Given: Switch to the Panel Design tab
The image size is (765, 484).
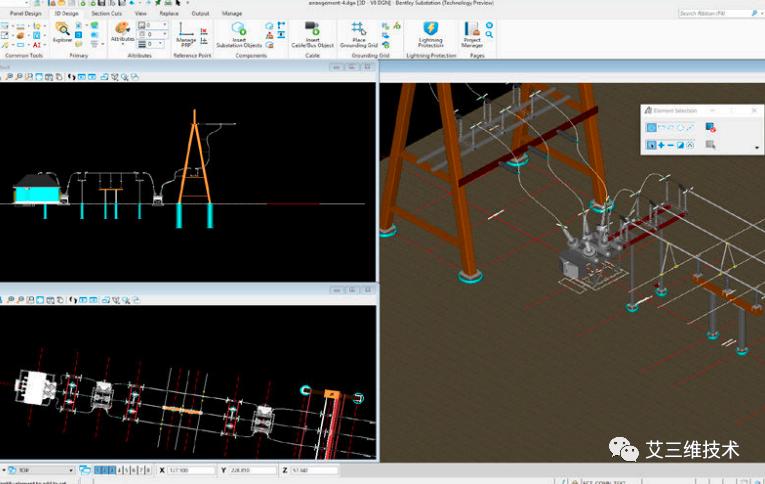Looking at the screenshot, I should coord(26,14).
